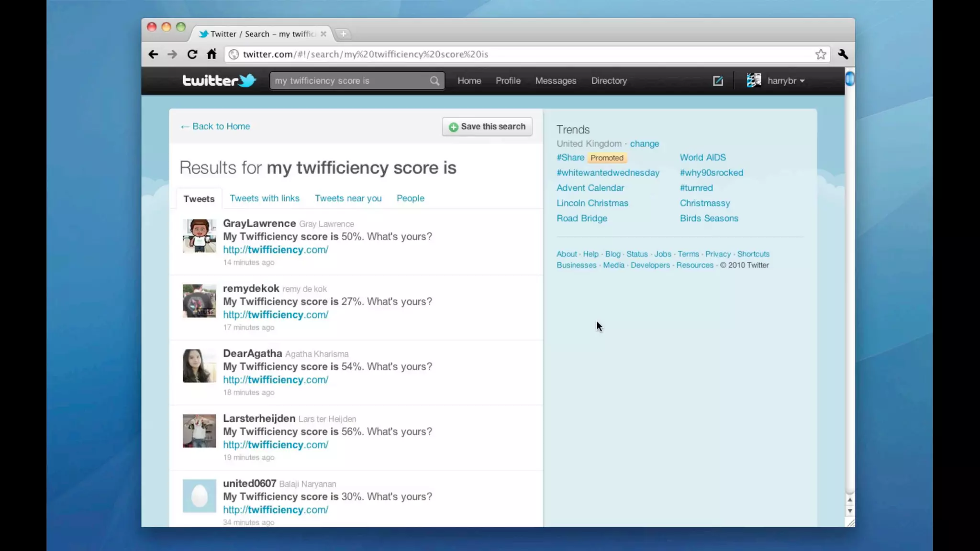Viewport: 980px width, 551px height.
Task: Open Messages in top navigation
Action: pos(556,81)
